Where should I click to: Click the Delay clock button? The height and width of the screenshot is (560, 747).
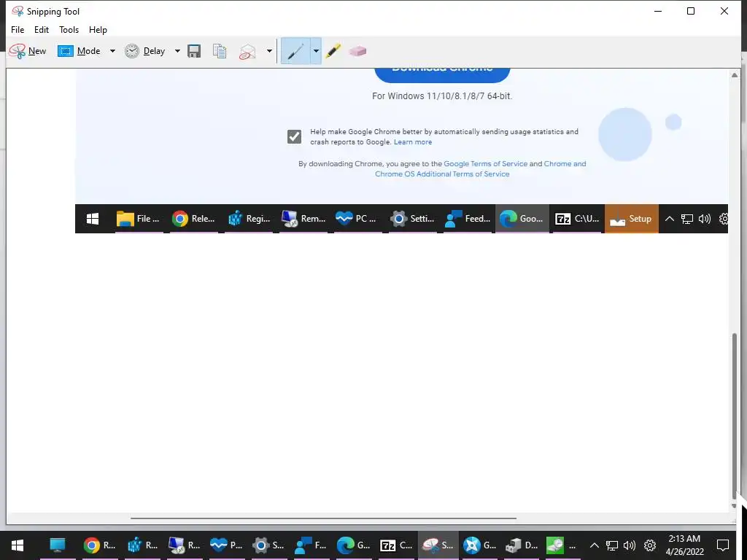pyautogui.click(x=145, y=51)
